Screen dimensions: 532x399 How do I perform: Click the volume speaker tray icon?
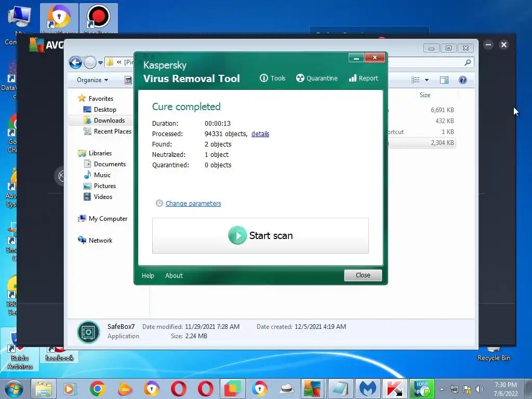[480, 389]
